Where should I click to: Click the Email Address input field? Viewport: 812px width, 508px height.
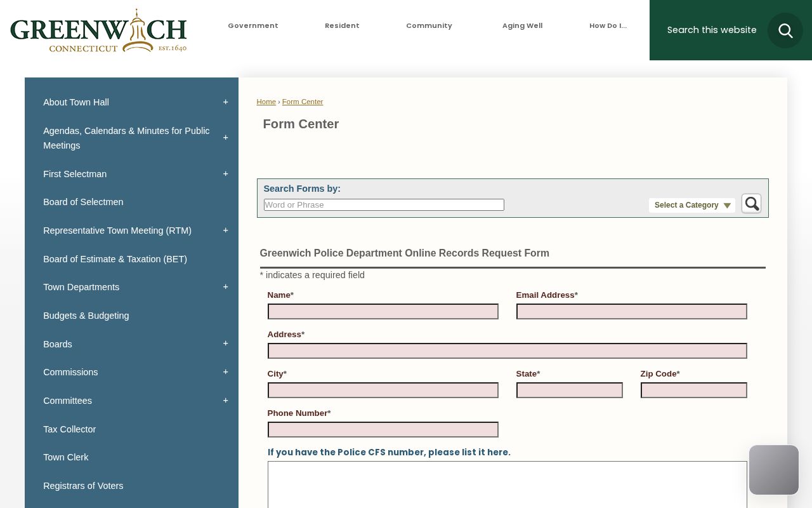[x=631, y=311]
